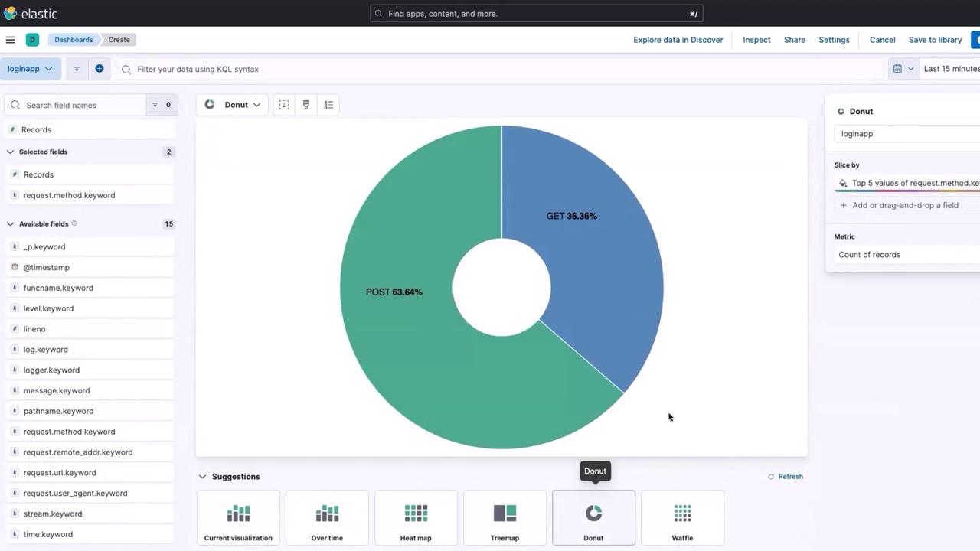The image size is (980, 551).
Task: Click the Refresh link in Suggestions
Action: click(786, 477)
